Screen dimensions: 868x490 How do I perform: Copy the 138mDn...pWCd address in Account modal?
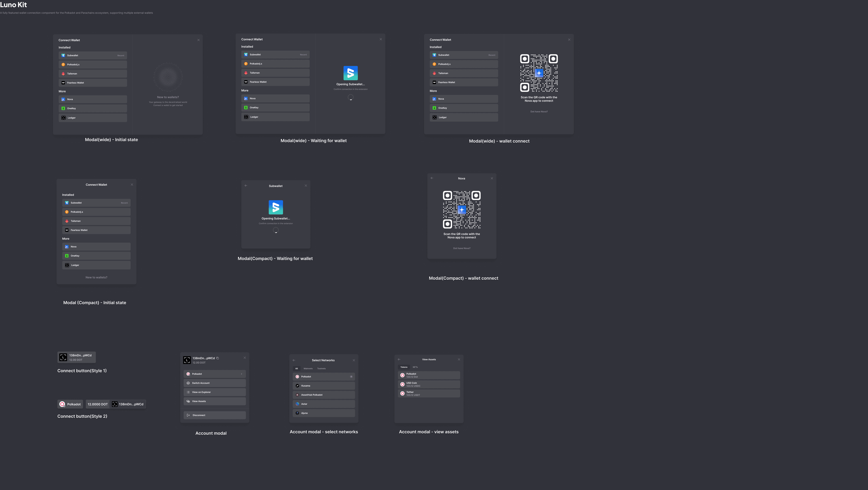(x=218, y=358)
